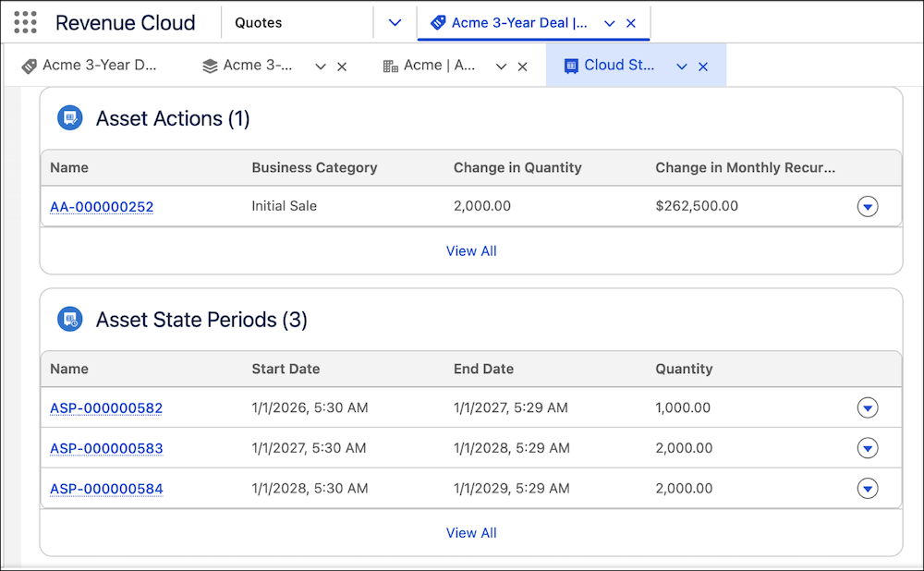This screenshot has width=924, height=571.
Task: Open the Asset Actions (1) related list heading
Action: pyautogui.click(x=173, y=118)
